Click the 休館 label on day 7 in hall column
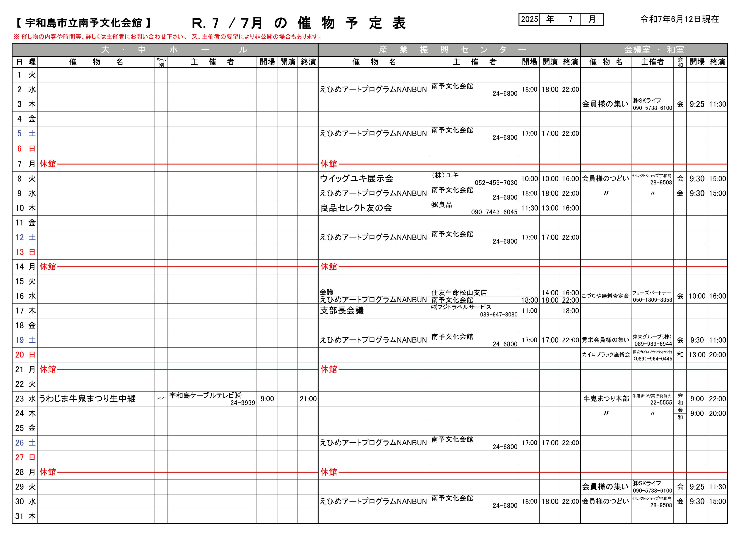 point(48,164)
